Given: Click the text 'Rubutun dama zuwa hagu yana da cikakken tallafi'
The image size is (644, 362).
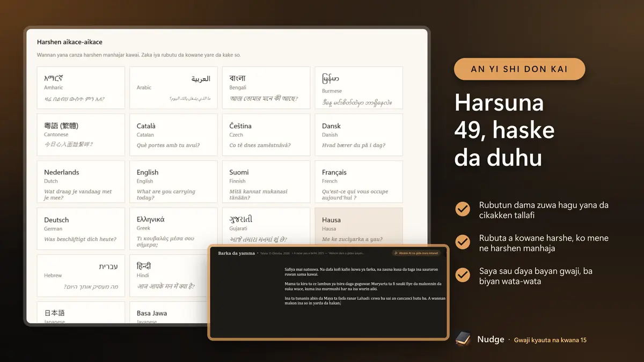Looking at the screenshot, I should point(544,209).
